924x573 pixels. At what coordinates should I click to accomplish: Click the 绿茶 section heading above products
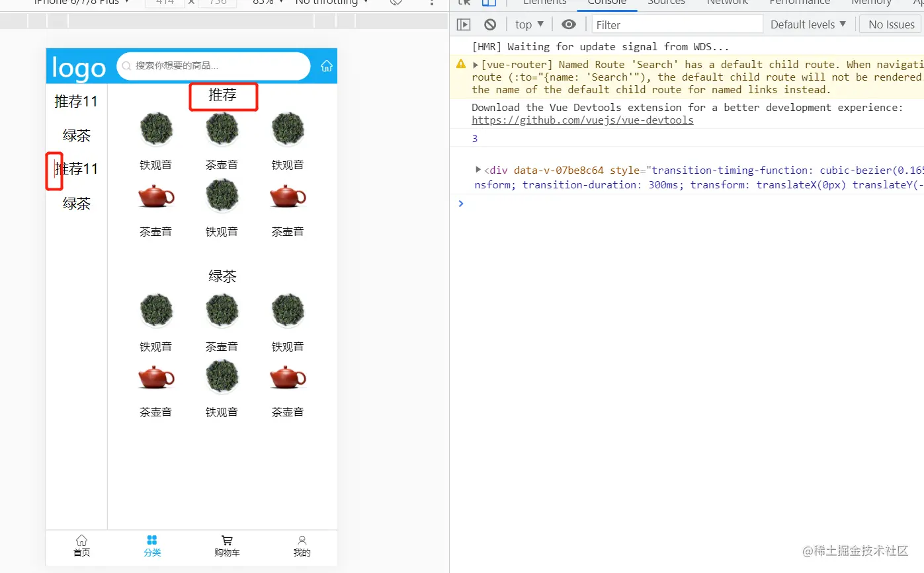coord(222,276)
